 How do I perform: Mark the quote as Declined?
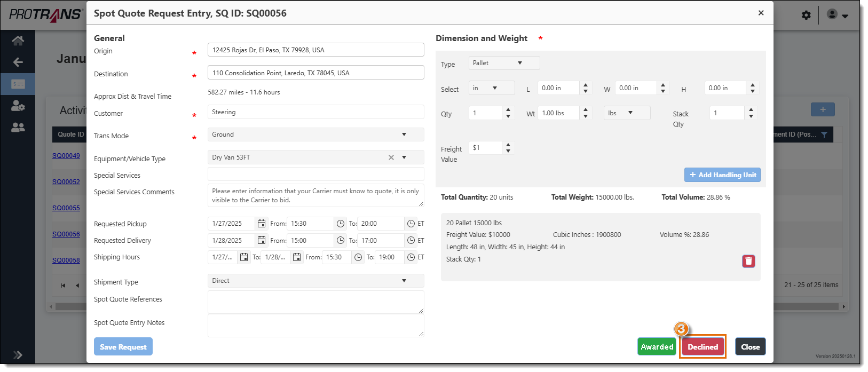click(703, 347)
